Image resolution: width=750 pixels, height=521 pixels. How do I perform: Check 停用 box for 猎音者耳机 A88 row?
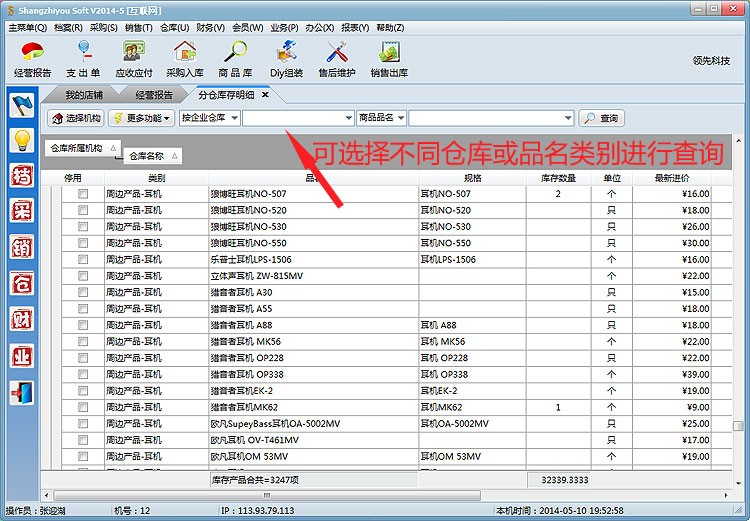pyautogui.click(x=83, y=325)
